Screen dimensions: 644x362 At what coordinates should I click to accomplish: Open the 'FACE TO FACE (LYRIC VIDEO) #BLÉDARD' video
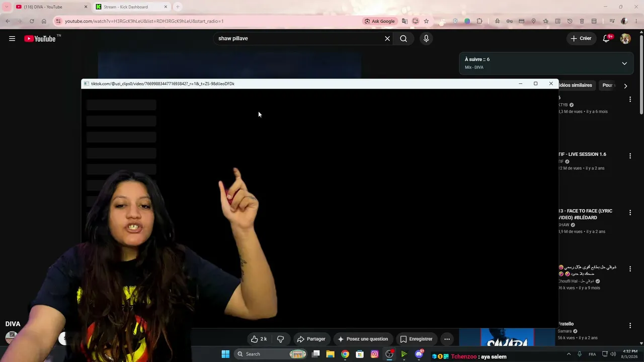click(586, 214)
